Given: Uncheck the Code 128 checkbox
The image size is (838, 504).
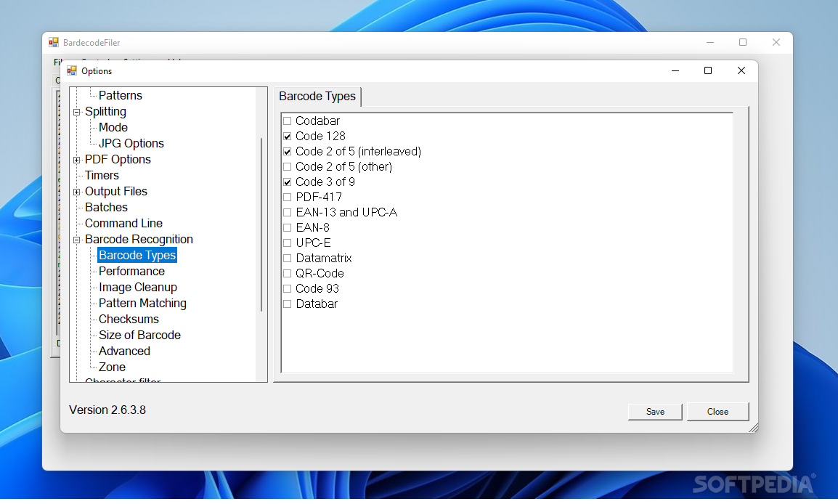Looking at the screenshot, I should point(287,137).
